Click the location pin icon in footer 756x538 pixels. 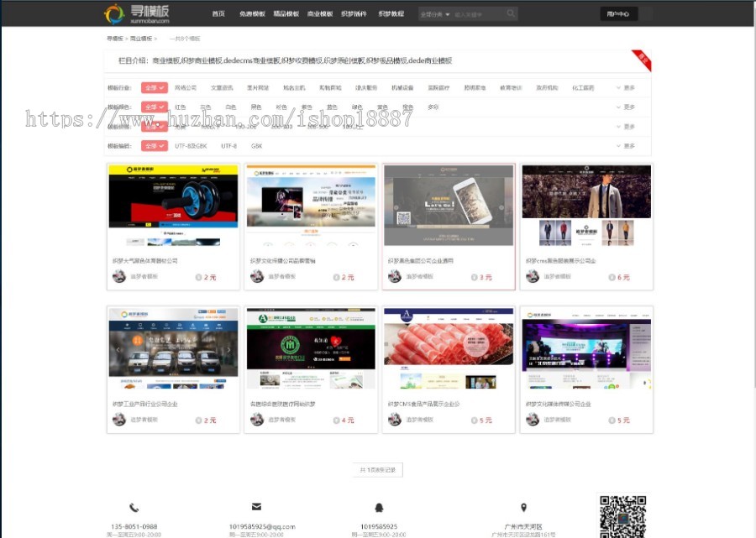(x=524, y=507)
